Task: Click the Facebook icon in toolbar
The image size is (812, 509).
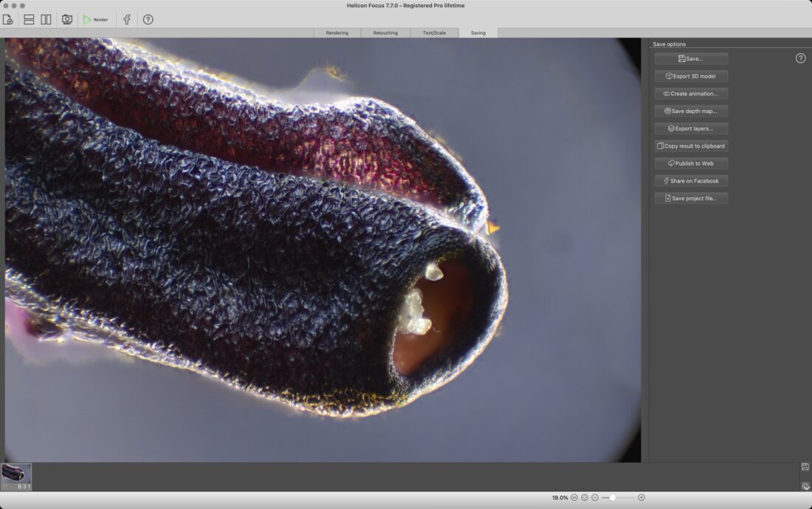Action: (x=127, y=19)
